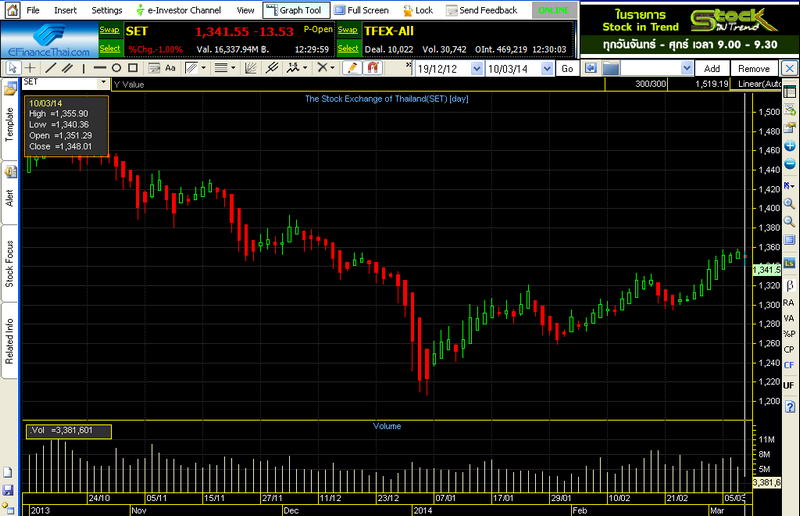Expand the line style dropdown arrow
The image size is (800, 516).
pos(204,68)
